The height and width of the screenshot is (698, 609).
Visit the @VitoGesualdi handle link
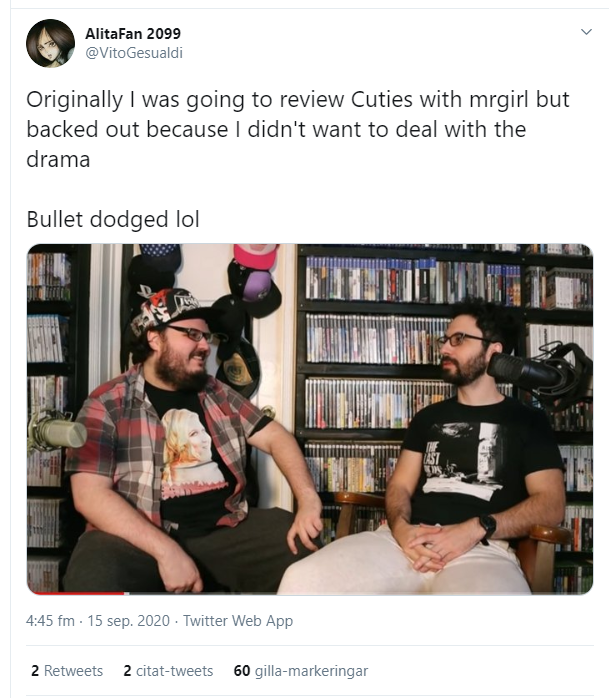click(134, 53)
